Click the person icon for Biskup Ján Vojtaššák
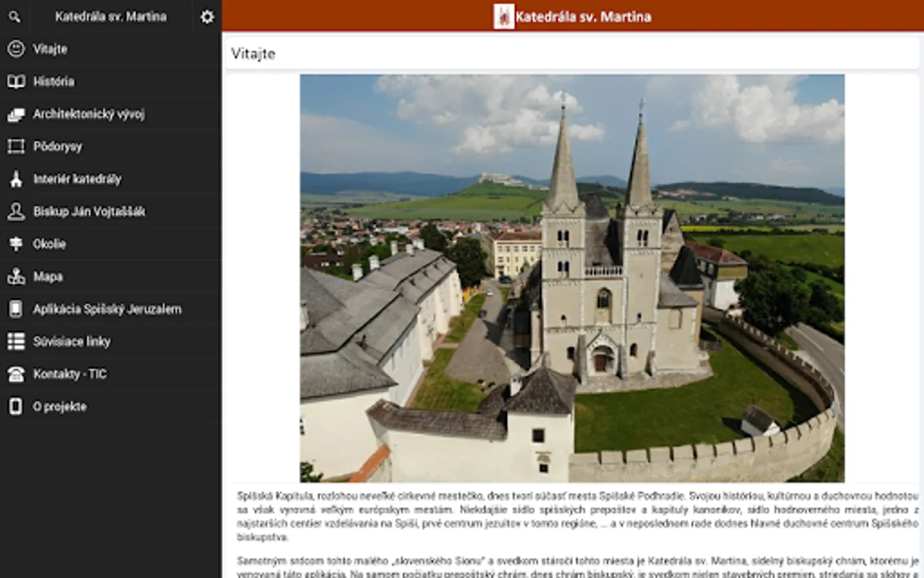The width and height of the screenshot is (924, 578). [16, 211]
